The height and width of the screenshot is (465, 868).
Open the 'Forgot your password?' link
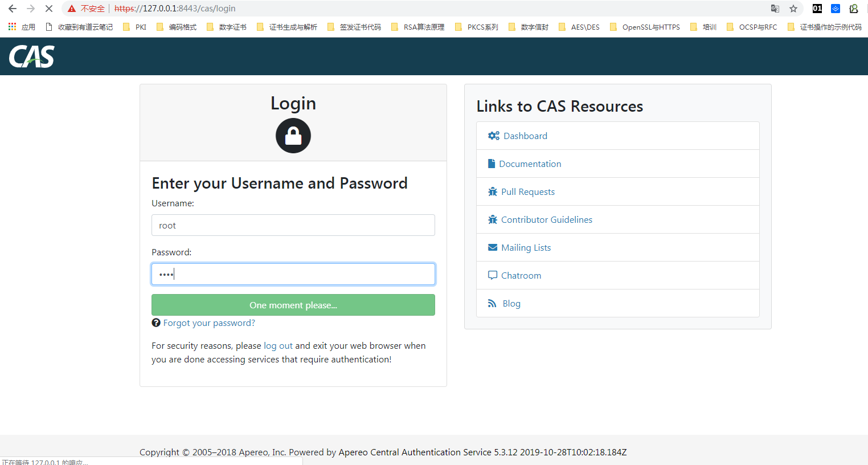pos(209,323)
